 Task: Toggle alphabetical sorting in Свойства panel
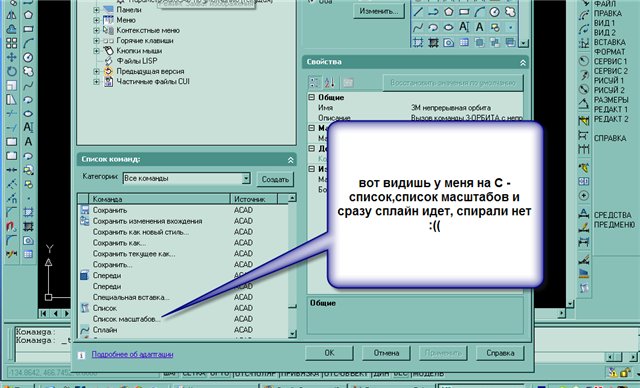[x=329, y=82]
